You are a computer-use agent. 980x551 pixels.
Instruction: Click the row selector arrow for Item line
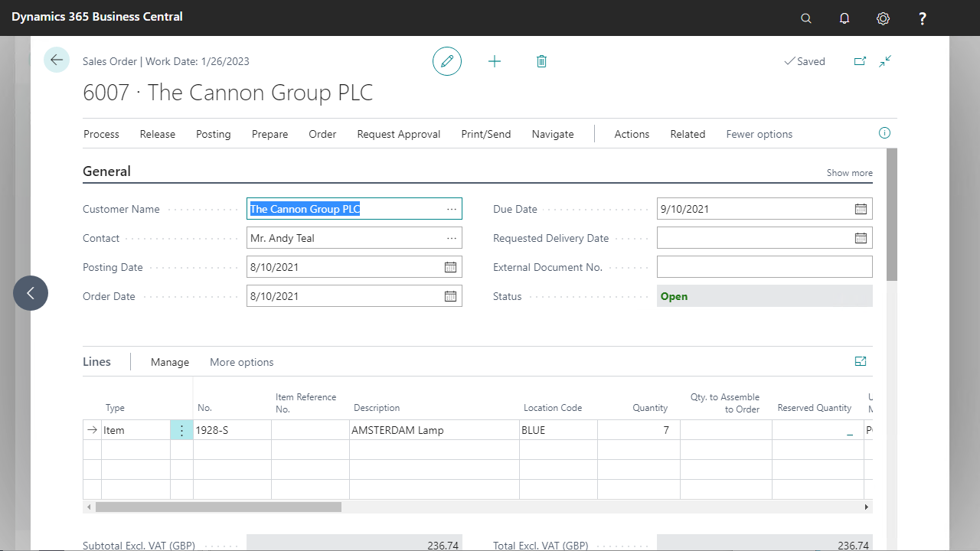(x=92, y=430)
